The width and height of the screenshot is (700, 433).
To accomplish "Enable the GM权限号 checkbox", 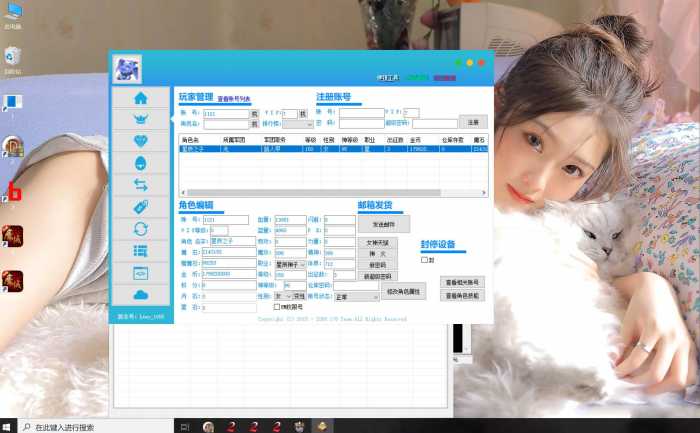I will point(277,307).
